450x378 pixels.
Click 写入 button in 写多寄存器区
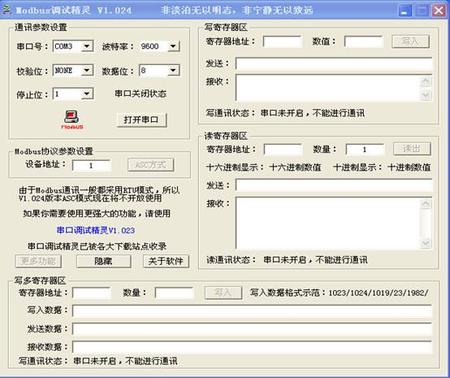(223, 293)
